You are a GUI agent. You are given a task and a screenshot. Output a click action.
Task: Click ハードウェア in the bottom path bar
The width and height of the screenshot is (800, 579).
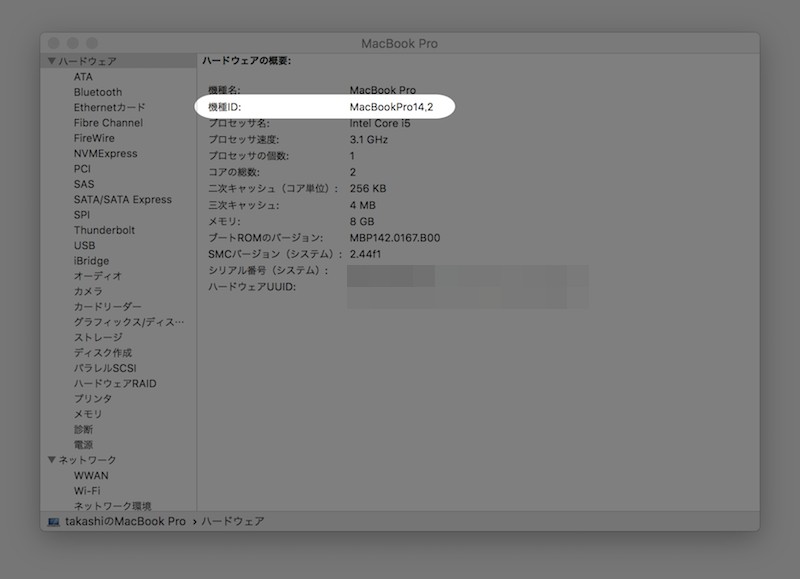(233, 521)
